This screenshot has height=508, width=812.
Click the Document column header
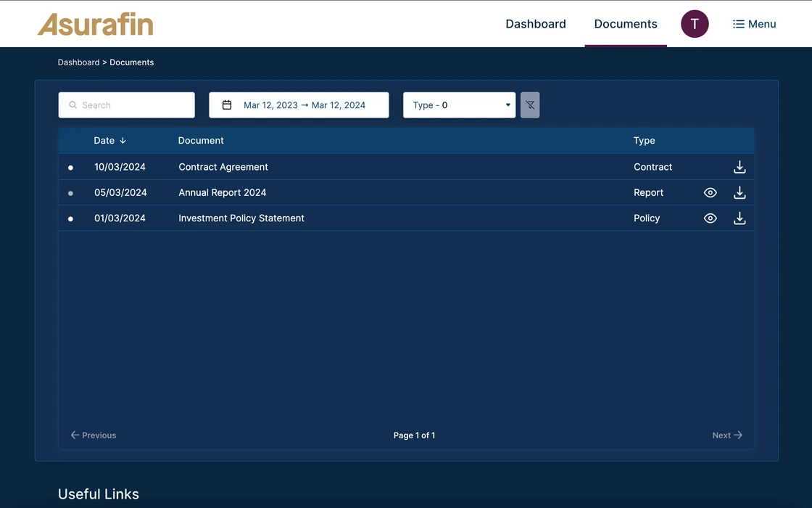pyautogui.click(x=201, y=141)
